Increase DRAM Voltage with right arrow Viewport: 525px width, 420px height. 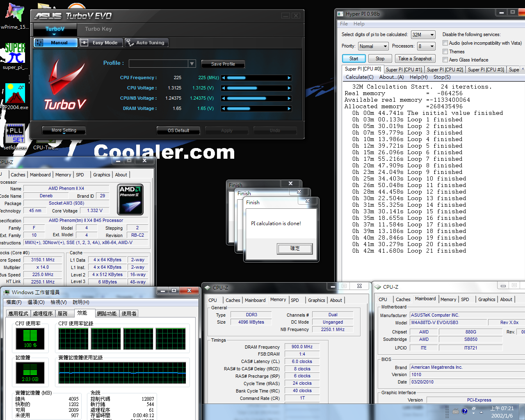click(x=289, y=108)
